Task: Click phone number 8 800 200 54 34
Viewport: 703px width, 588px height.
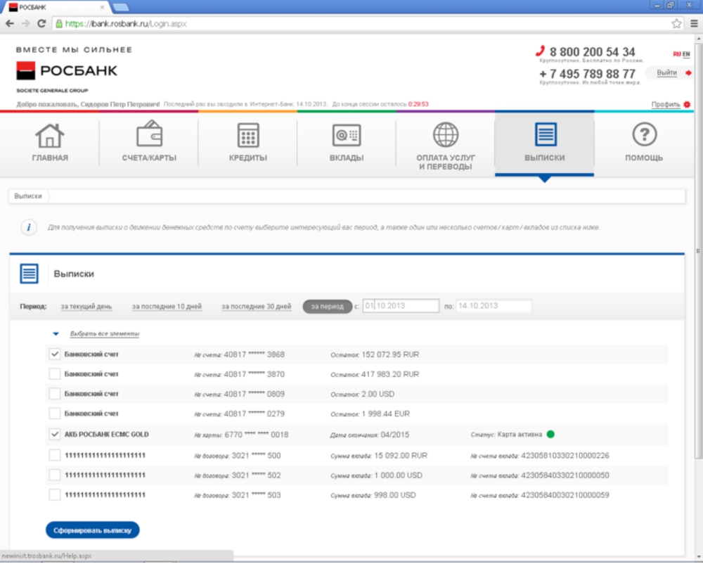Action: click(592, 52)
